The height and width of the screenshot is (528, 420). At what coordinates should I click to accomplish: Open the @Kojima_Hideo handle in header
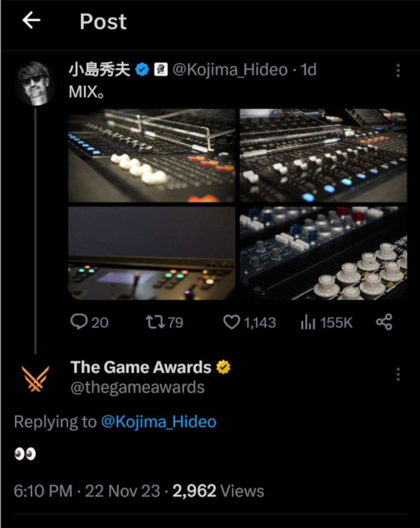tap(230, 70)
